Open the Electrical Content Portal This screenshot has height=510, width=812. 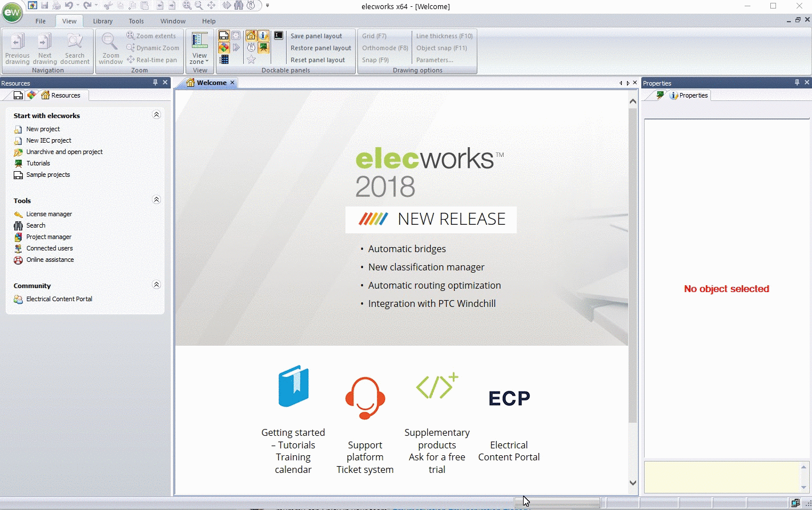59,298
